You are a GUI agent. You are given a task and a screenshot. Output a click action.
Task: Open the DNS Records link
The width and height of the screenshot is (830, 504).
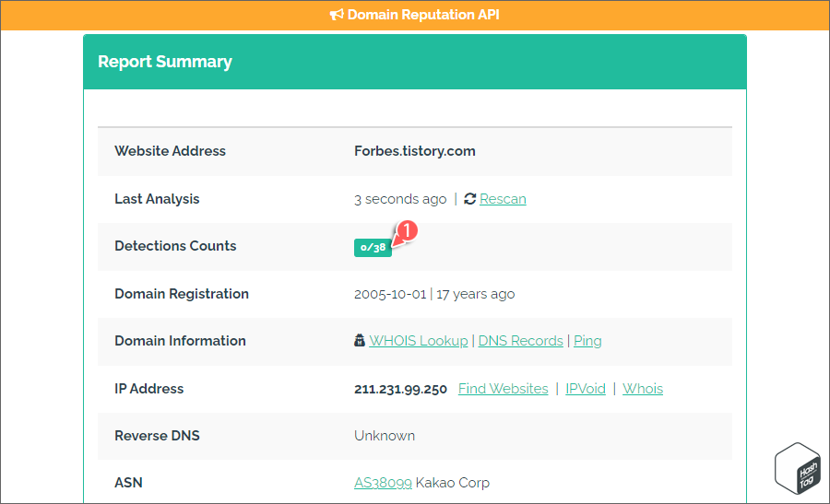coord(520,341)
